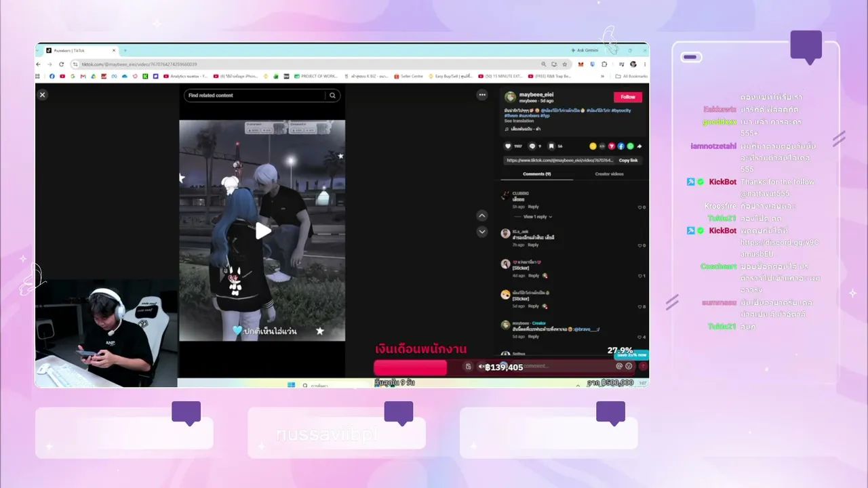Open more share options arrow
This screenshot has width=868, height=488.
tap(639, 146)
